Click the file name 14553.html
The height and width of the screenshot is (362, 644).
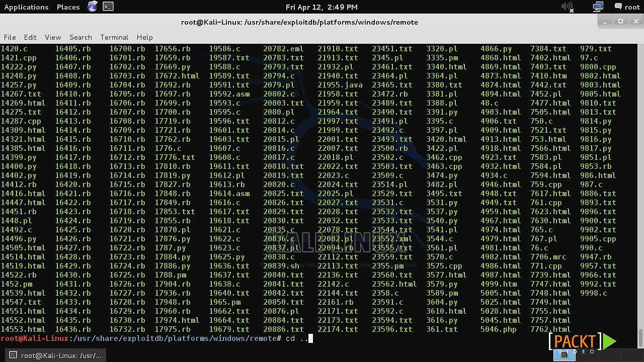coord(23,329)
